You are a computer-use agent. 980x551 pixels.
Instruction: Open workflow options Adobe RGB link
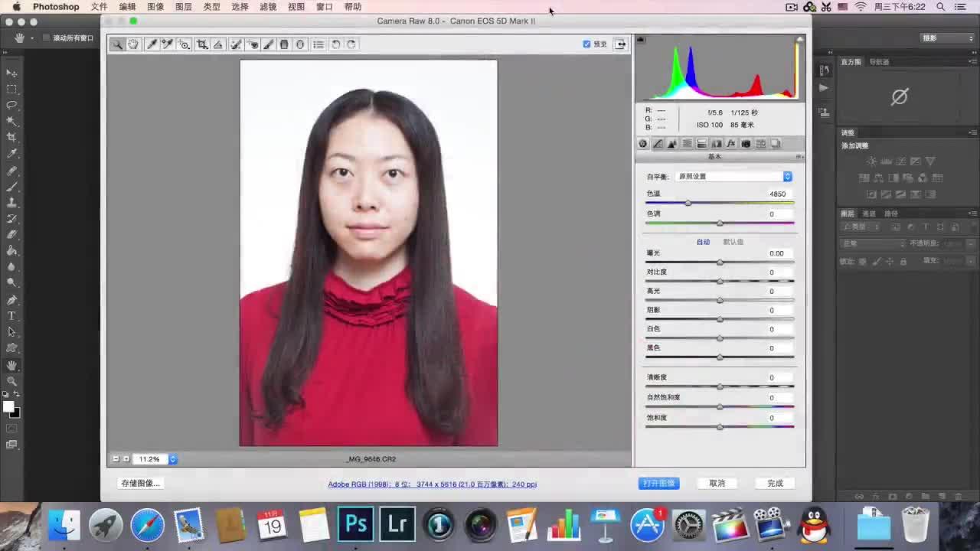tap(433, 484)
